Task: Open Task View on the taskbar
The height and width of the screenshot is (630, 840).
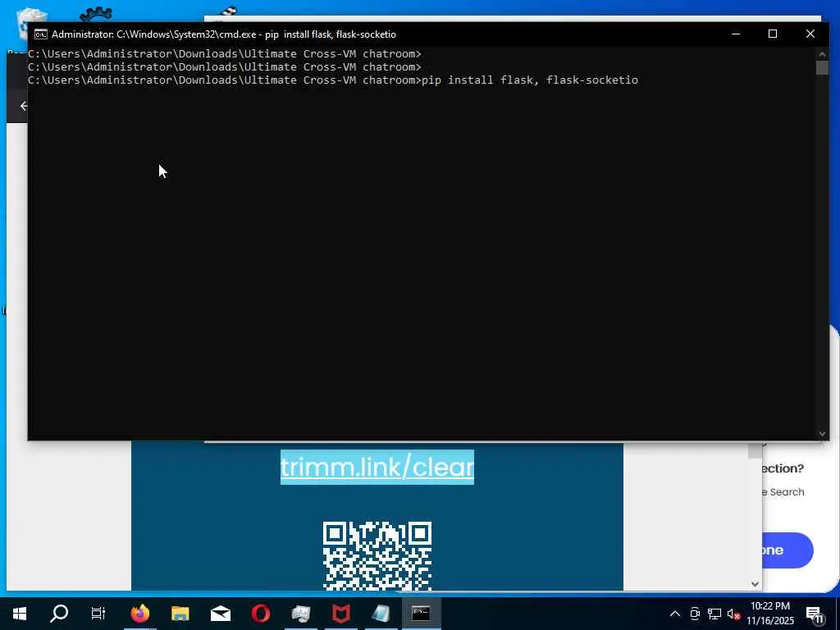Action: coord(98,614)
